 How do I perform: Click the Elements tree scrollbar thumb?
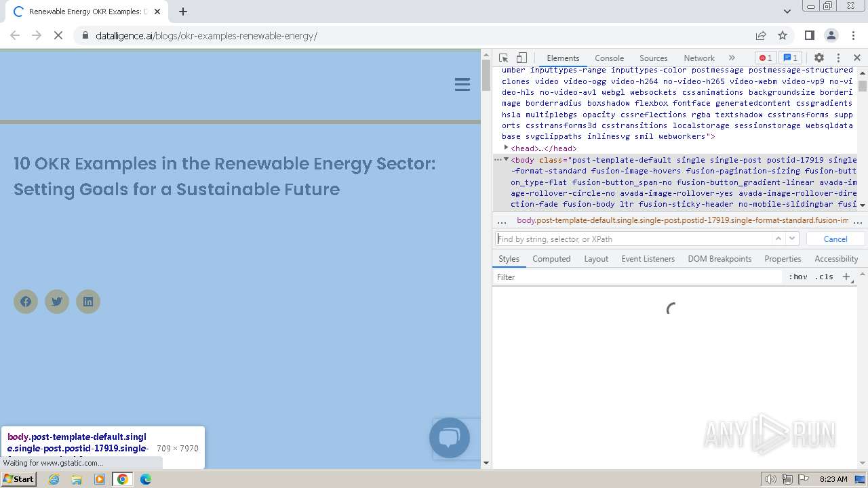(x=863, y=86)
